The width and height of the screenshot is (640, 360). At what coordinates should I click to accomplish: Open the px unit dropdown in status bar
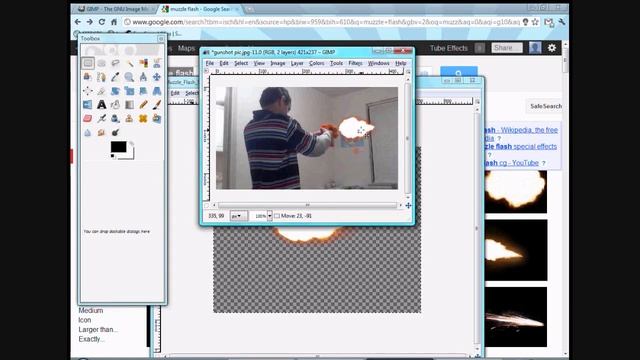coord(238,216)
